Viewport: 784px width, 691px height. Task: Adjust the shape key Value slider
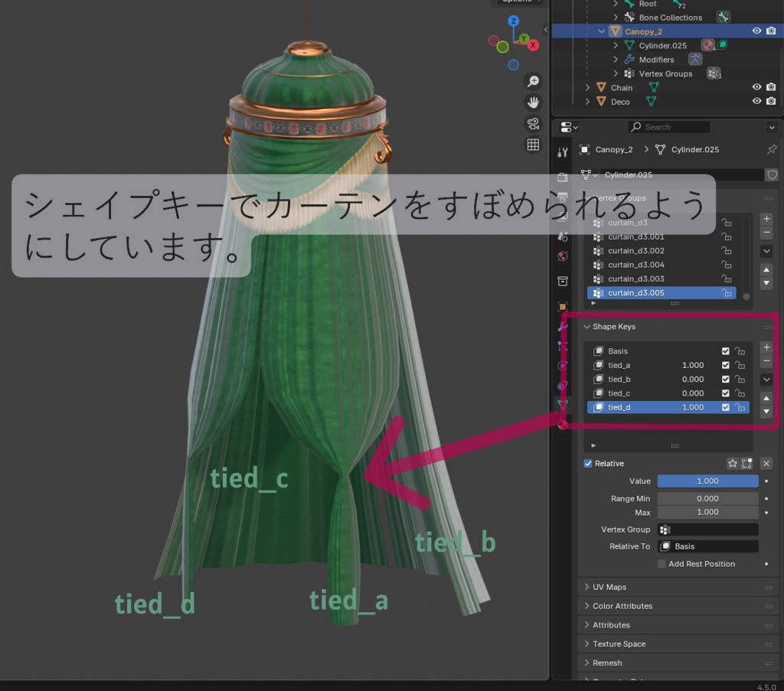point(707,481)
